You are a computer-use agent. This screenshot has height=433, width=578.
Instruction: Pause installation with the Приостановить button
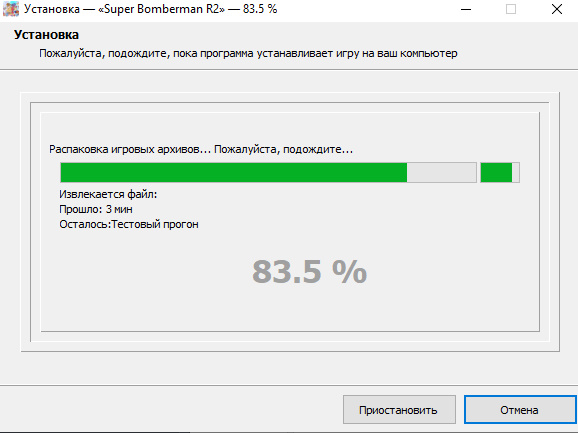click(x=399, y=410)
